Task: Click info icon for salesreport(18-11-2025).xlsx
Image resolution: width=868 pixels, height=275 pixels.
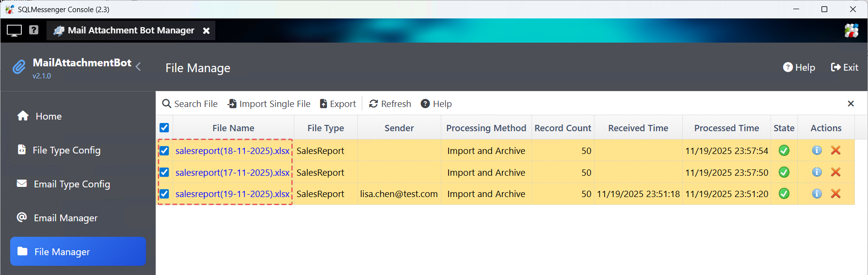Action: pos(817,150)
